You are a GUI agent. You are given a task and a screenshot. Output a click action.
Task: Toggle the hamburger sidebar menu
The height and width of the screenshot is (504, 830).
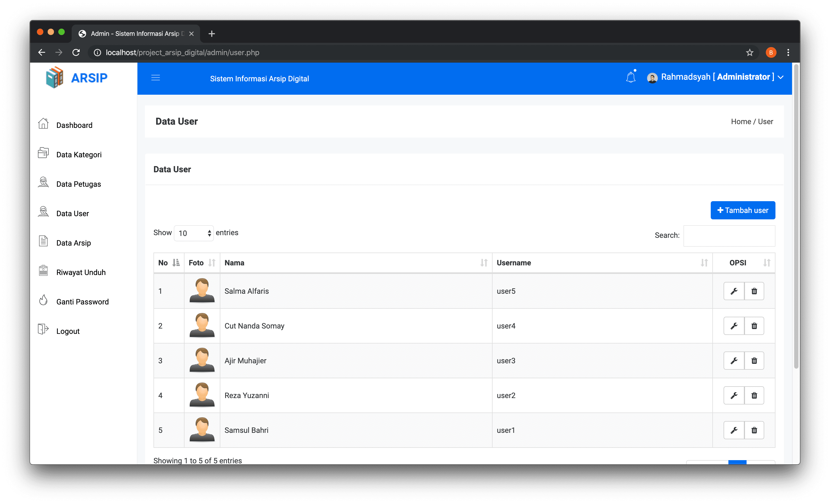pos(156,78)
